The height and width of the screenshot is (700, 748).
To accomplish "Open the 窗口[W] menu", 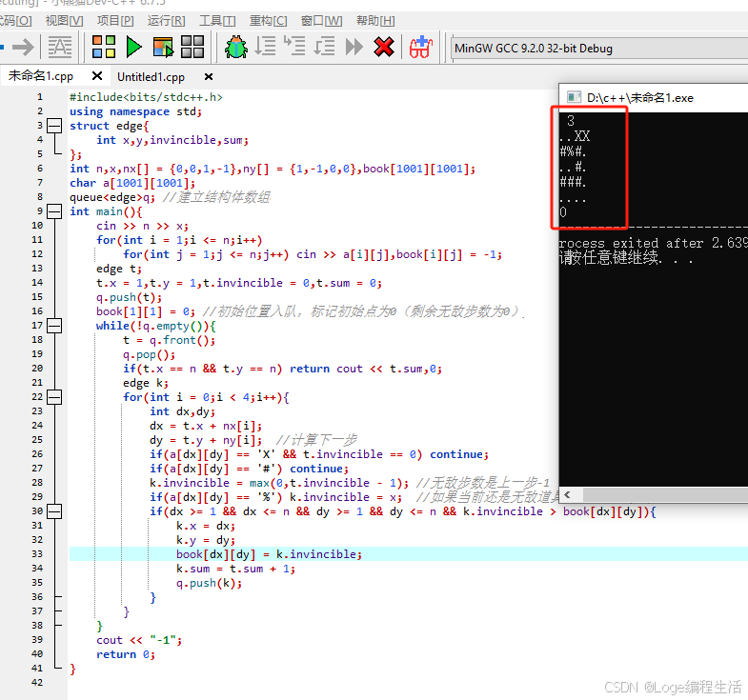I will coord(321,21).
